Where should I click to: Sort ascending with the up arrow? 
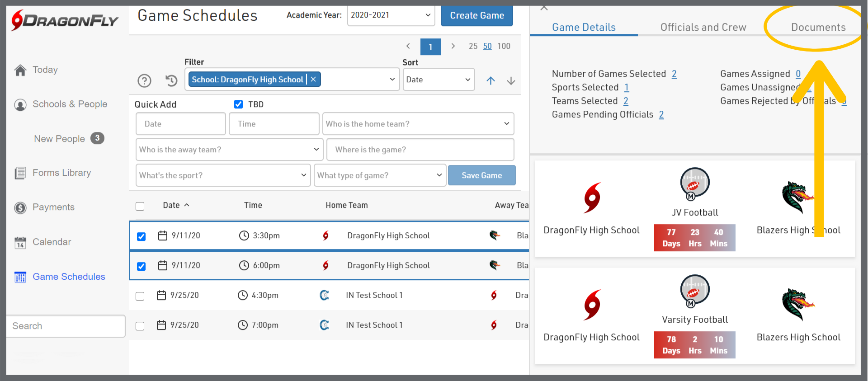coord(491,80)
